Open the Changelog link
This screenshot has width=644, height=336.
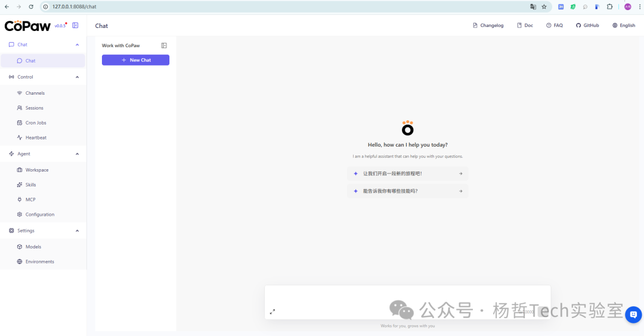tap(488, 26)
